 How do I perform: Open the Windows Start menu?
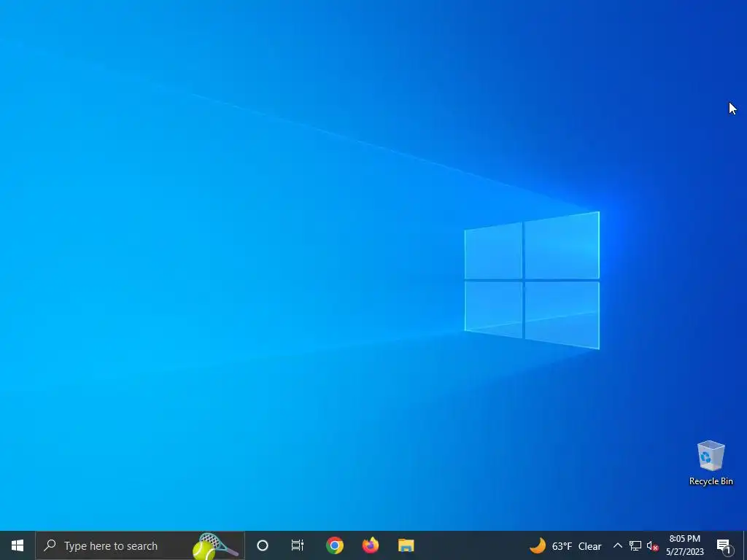pyautogui.click(x=18, y=545)
